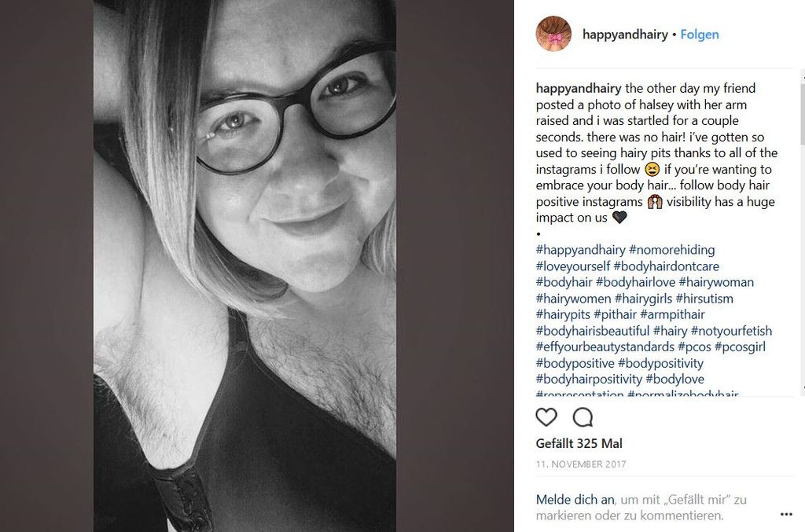The image size is (805, 532).
Task: Open the happyandhairy profile picture
Action: (x=553, y=34)
